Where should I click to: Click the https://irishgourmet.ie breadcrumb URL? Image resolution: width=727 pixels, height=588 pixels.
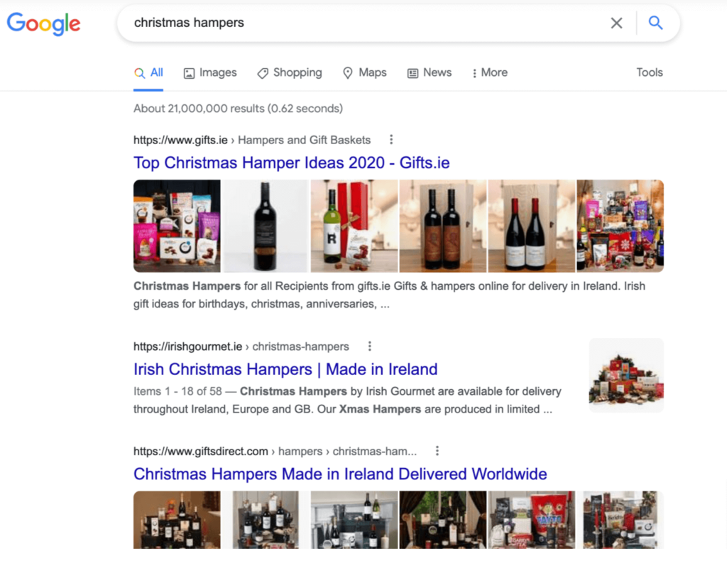[x=187, y=347]
